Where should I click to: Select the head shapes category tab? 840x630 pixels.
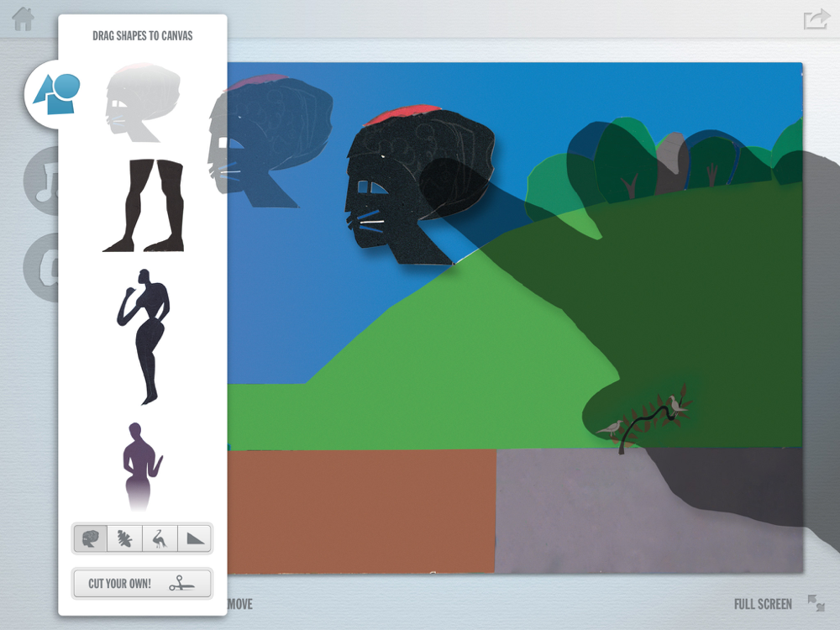pos(91,538)
